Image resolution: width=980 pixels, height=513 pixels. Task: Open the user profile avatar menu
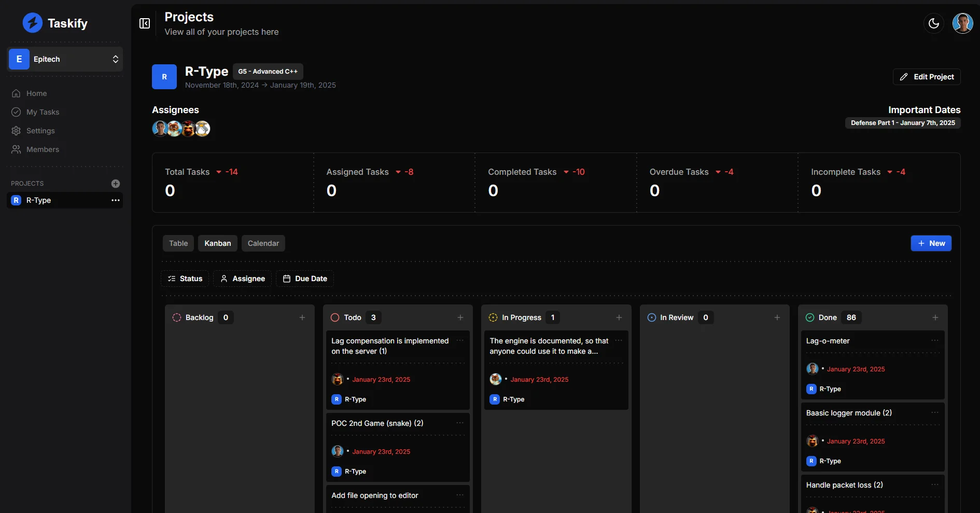962,23
